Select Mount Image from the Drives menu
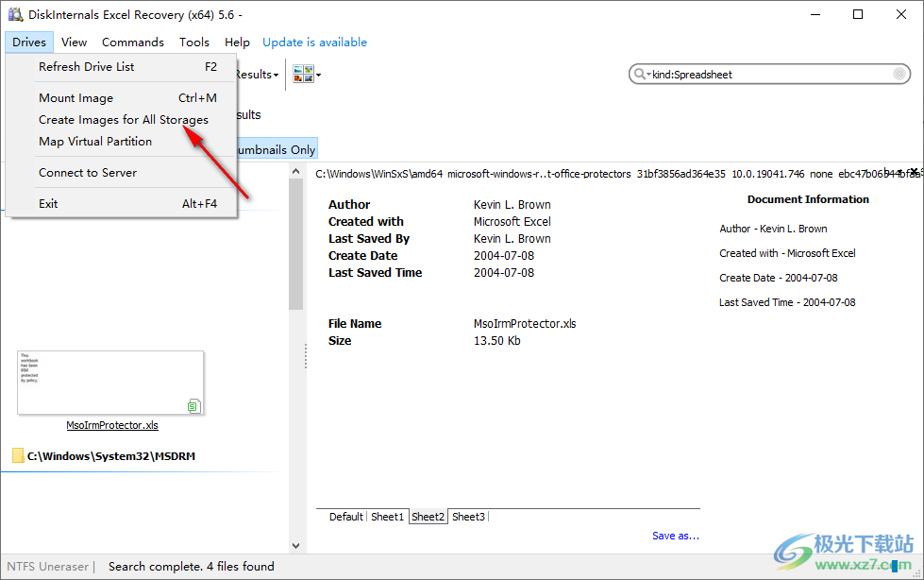Viewport: 924px width, 580px height. tap(121, 98)
